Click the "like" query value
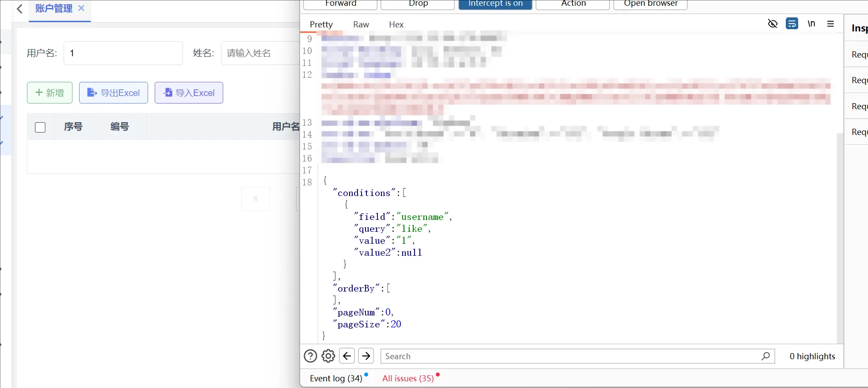The width and height of the screenshot is (868, 388). [412, 229]
